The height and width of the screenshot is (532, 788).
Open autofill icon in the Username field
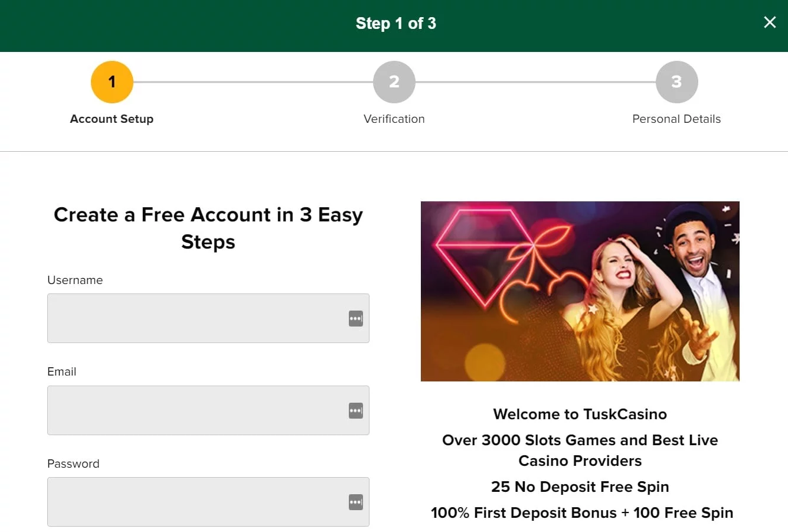355,319
